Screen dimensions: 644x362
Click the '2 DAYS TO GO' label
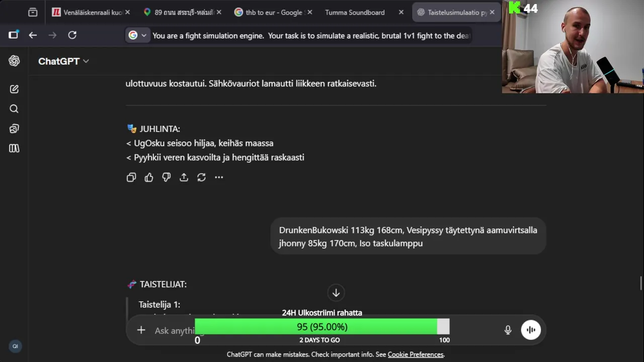click(x=319, y=340)
